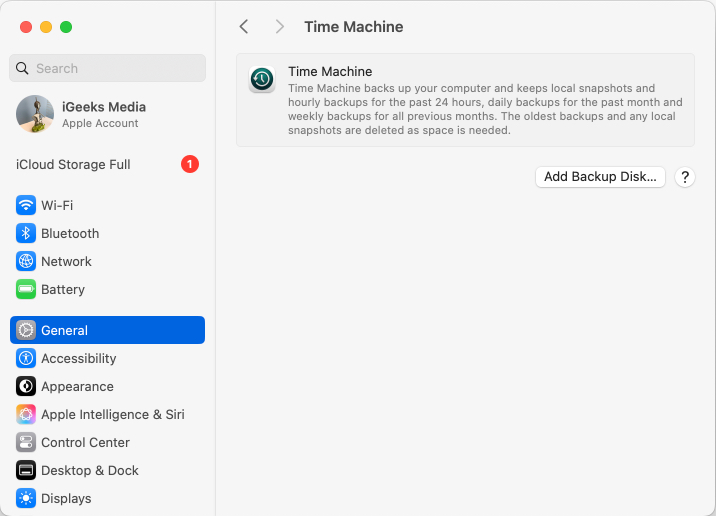The image size is (716, 516).
Task: Go forward with the right chevron
Action: click(x=280, y=27)
